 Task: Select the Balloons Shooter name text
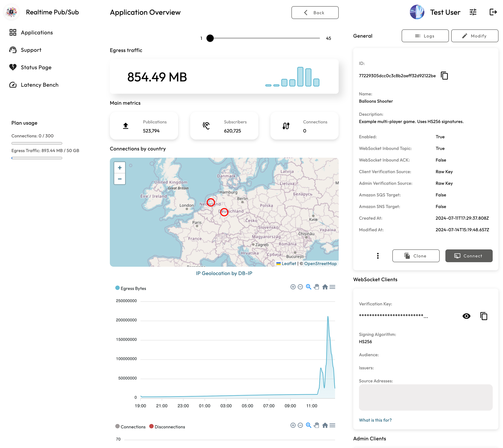376,101
